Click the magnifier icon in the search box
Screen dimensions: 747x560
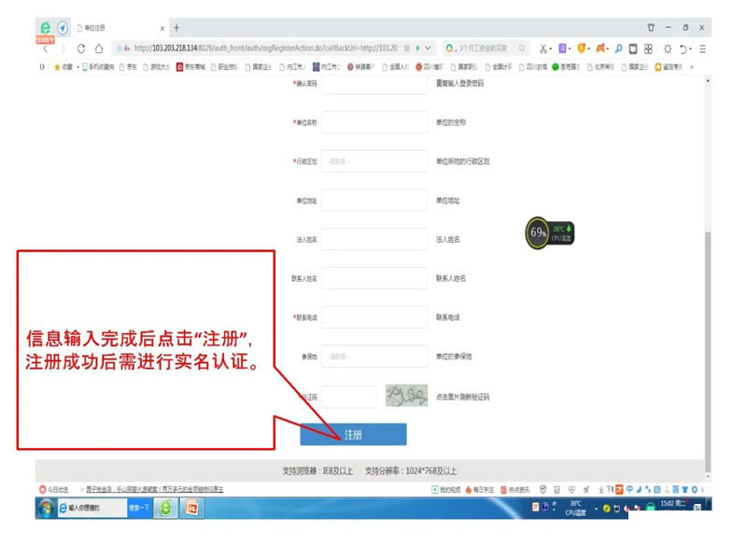click(x=522, y=49)
